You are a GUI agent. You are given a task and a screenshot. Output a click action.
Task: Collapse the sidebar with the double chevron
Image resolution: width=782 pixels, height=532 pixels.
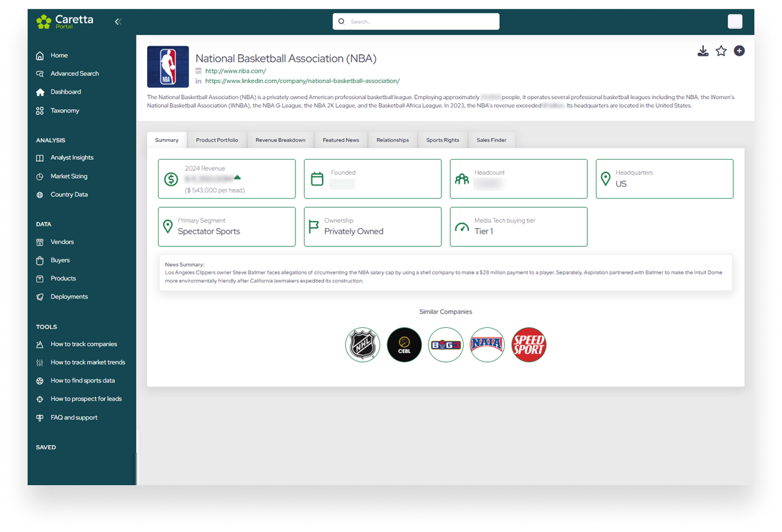tap(118, 22)
